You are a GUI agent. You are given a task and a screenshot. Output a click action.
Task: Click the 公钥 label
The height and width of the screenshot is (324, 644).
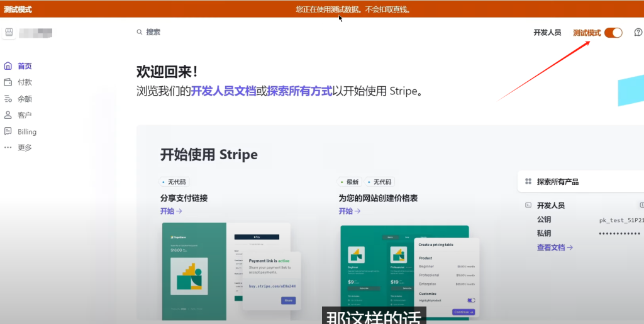pos(544,220)
